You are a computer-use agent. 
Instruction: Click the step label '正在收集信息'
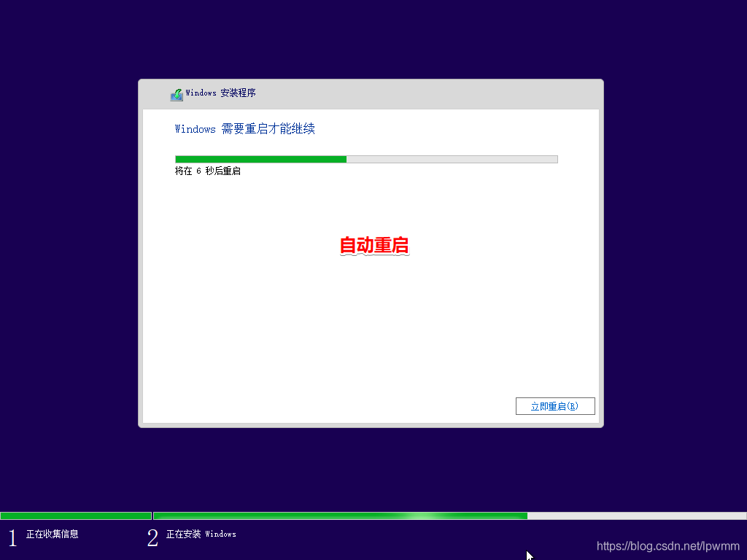point(53,534)
